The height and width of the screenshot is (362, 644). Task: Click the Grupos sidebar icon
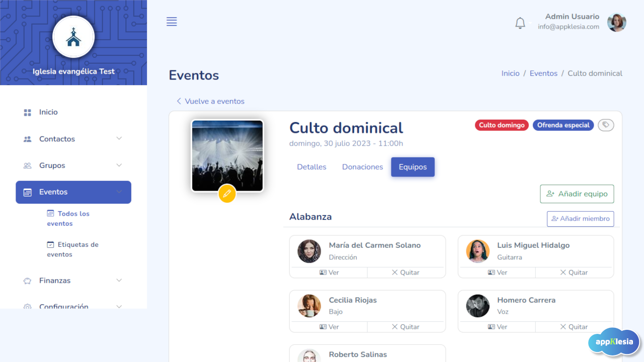28,165
